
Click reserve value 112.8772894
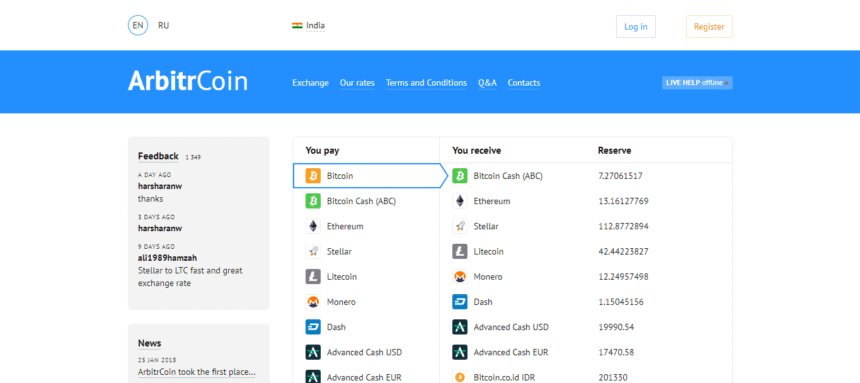[x=624, y=227]
